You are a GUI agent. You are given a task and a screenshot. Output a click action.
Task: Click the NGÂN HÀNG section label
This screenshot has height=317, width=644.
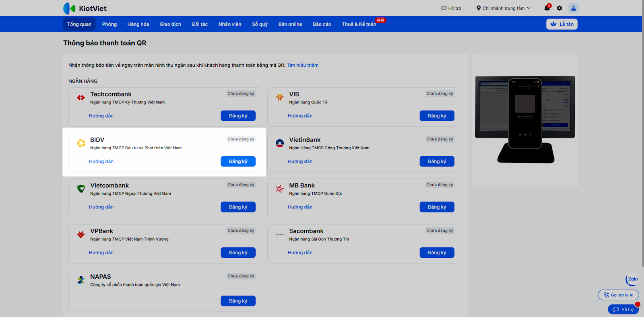click(83, 81)
